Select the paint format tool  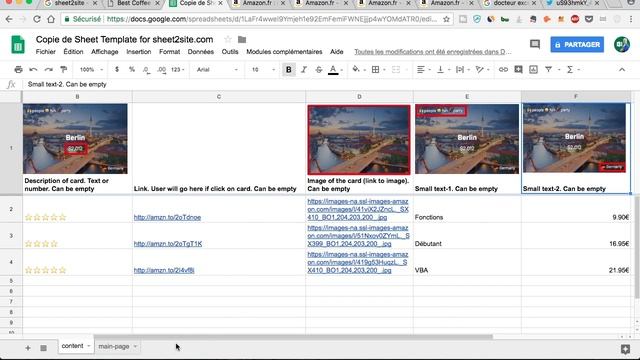coord(64,69)
